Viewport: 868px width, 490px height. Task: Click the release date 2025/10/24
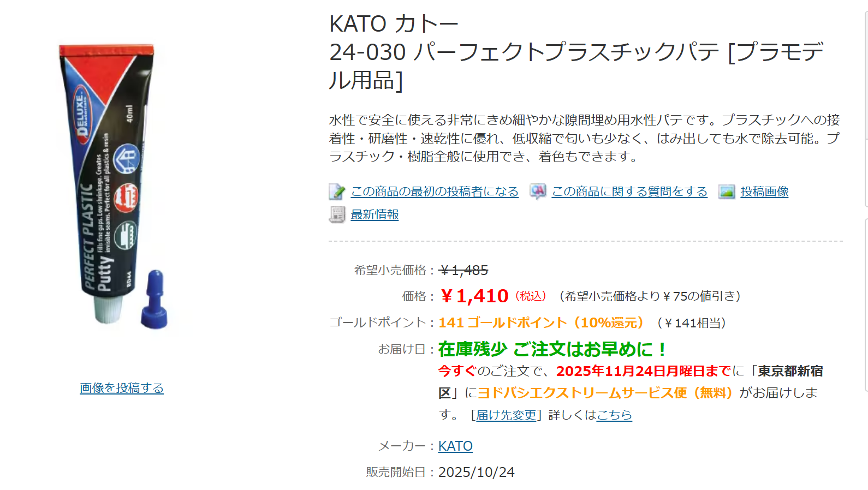[476, 473]
